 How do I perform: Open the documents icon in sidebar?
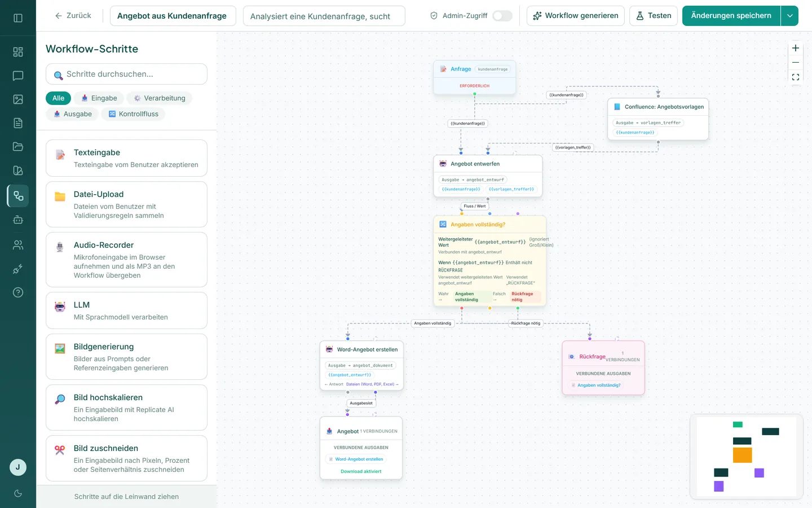(x=18, y=123)
